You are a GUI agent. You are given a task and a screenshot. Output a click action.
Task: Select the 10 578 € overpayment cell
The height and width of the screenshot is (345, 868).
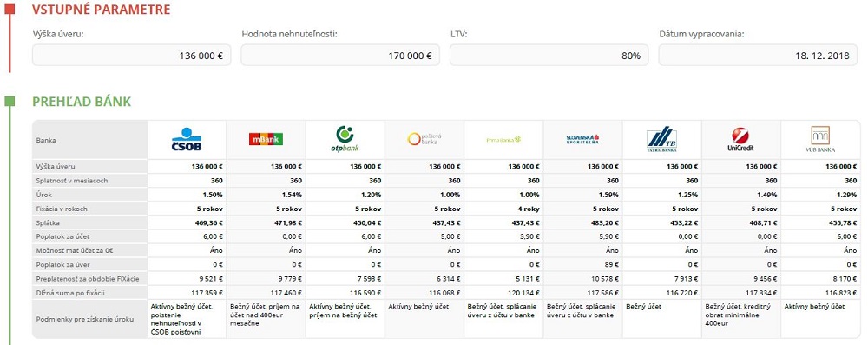coord(582,279)
